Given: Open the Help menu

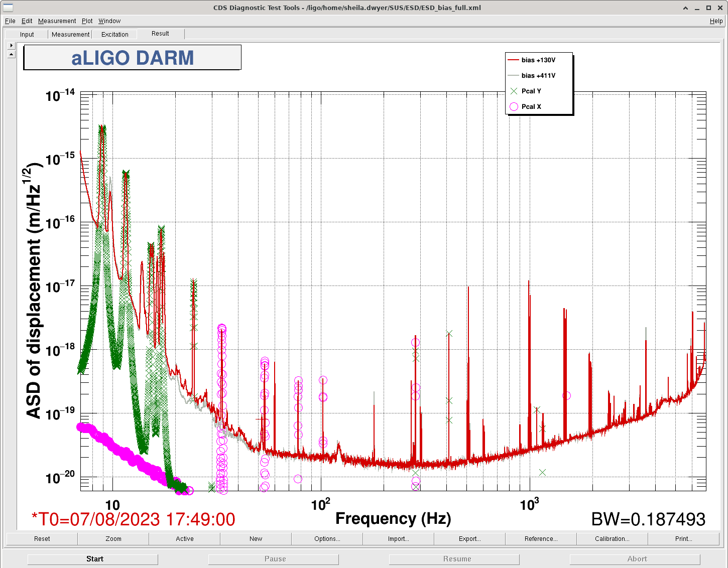Looking at the screenshot, I should pos(716,21).
